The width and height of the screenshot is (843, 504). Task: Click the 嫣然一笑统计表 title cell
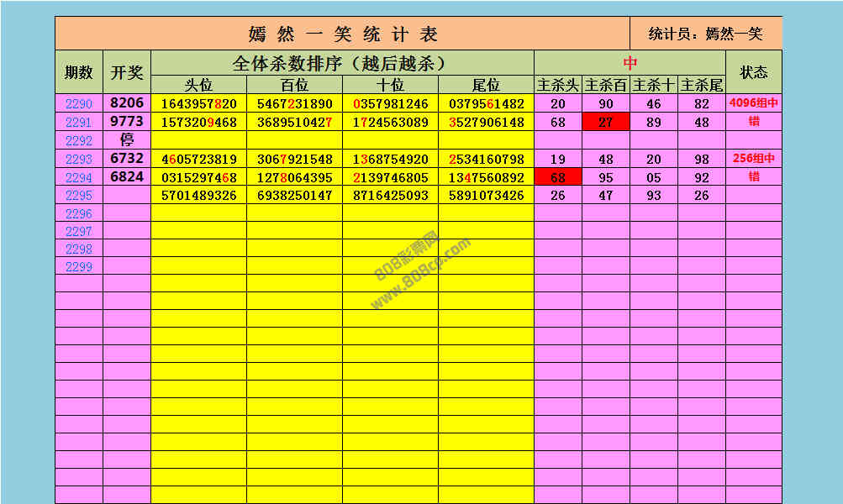(x=343, y=34)
